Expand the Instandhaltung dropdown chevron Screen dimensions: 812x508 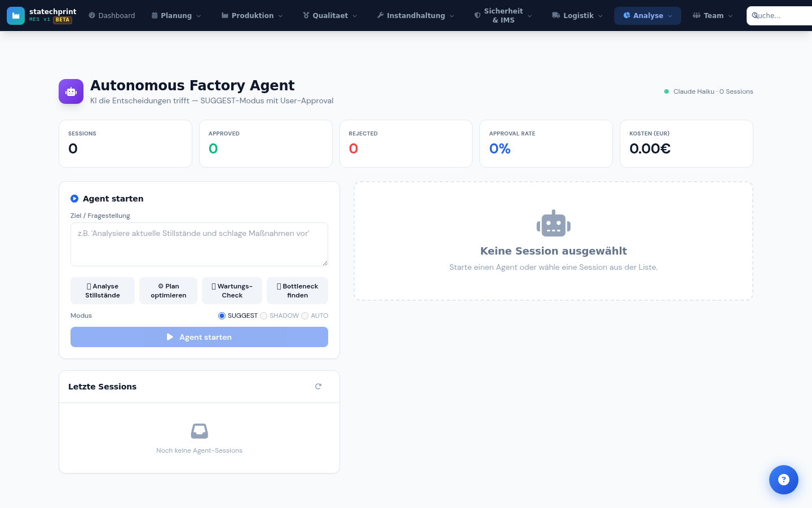point(452,16)
